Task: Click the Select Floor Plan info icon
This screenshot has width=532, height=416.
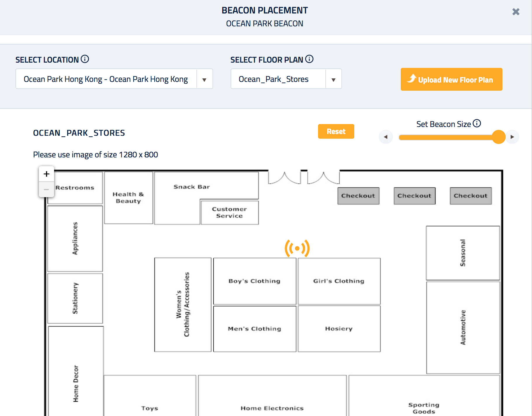Action: tap(309, 59)
